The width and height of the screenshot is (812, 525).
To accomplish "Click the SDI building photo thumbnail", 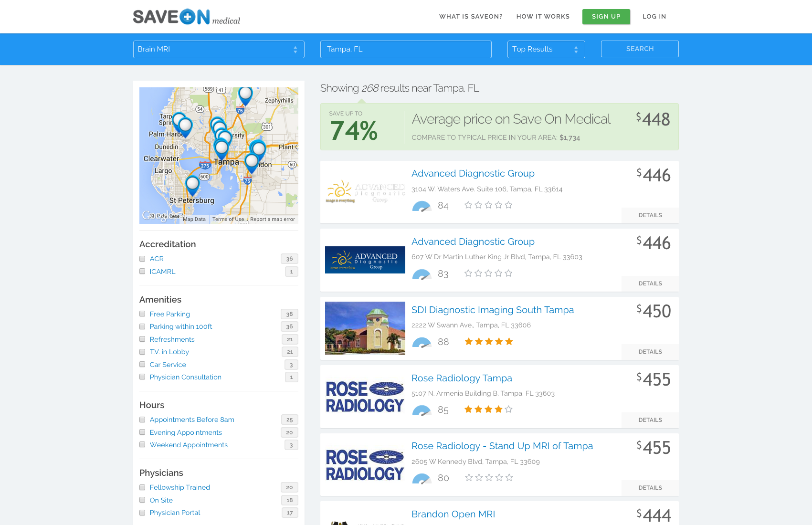I will (365, 328).
